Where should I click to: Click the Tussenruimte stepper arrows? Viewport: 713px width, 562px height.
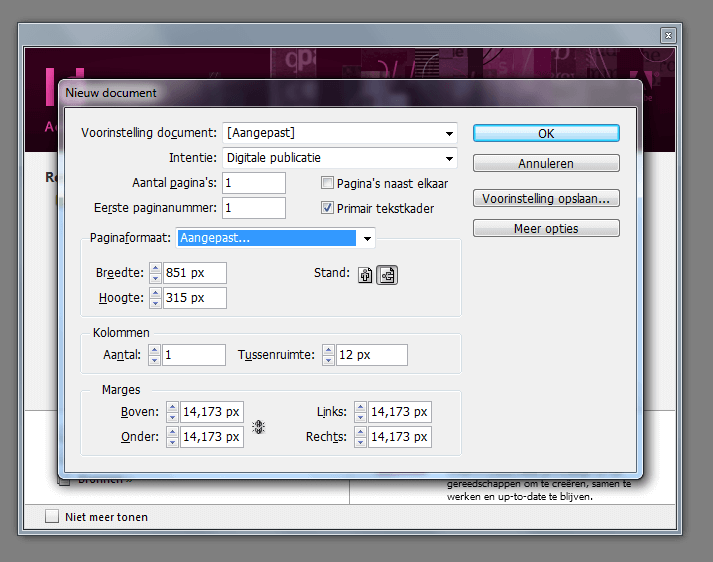[326, 355]
